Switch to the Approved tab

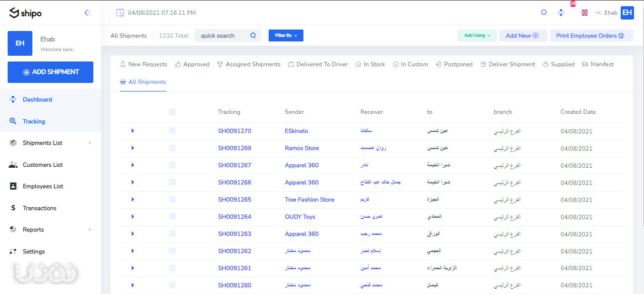(x=192, y=64)
